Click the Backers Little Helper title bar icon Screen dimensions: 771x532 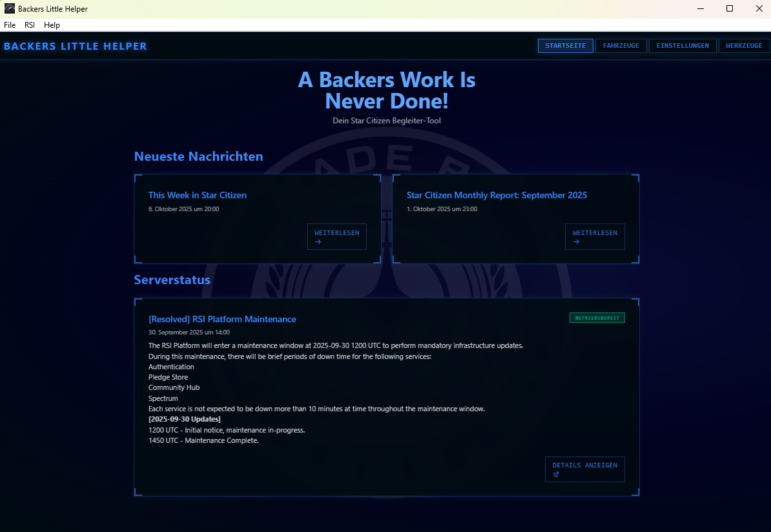point(10,9)
